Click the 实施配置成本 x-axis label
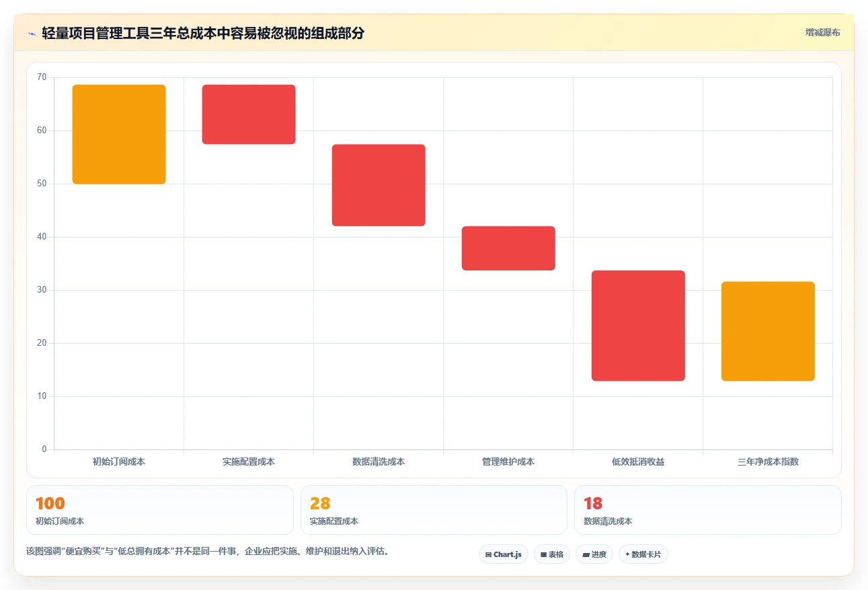Screen dimensions: 868x590 click(249, 462)
